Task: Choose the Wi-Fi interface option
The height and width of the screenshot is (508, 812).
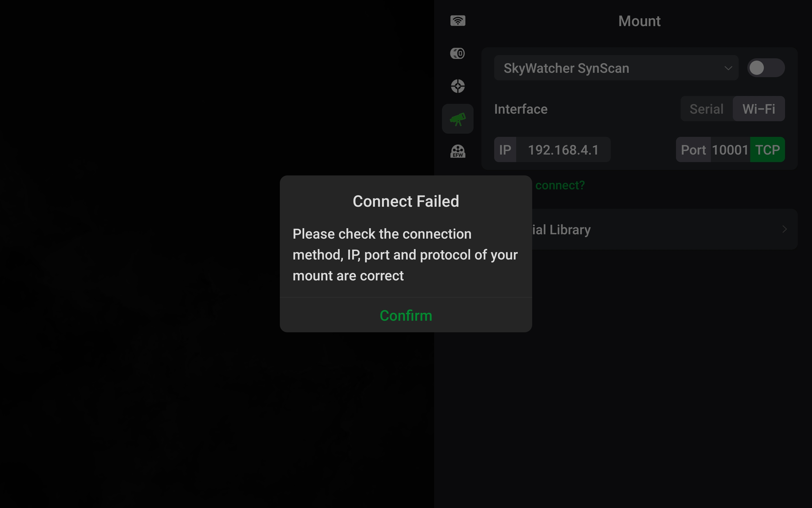Action: [759, 109]
